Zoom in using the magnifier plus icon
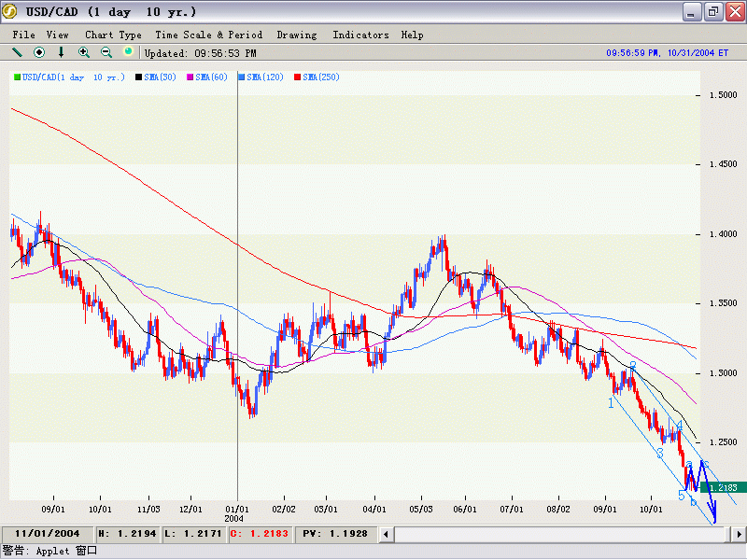The width and height of the screenshot is (747, 560). tap(84, 52)
